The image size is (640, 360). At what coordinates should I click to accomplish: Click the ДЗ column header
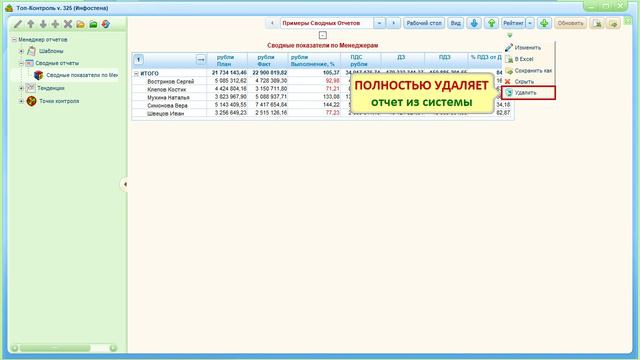(402, 60)
